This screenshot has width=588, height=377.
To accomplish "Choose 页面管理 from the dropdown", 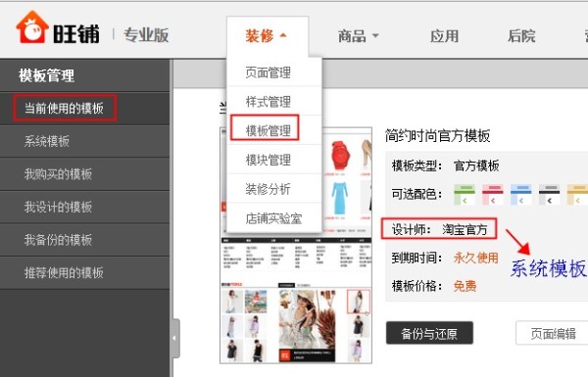I will pos(268,71).
